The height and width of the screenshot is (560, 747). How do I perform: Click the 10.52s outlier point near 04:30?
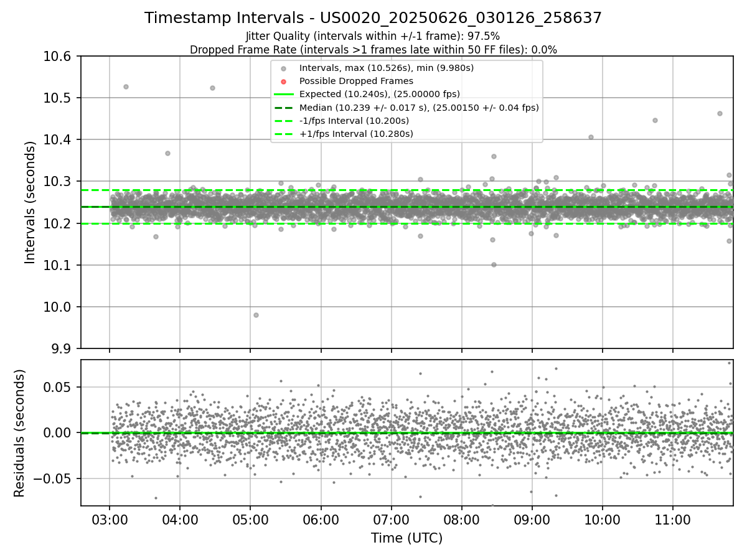click(x=212, y=88)
